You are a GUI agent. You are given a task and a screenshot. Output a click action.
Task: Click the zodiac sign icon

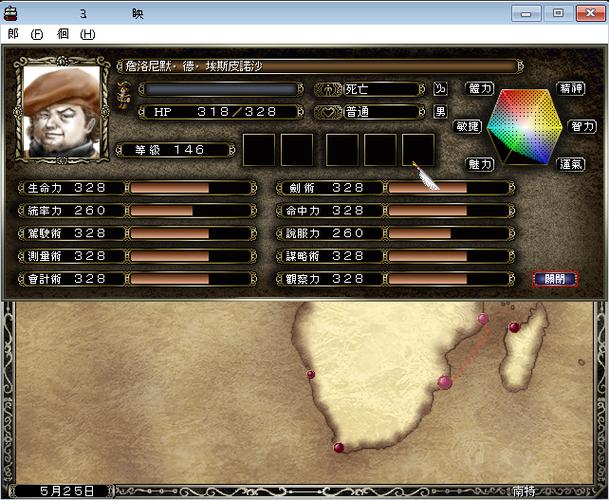(x=440, y=89)
